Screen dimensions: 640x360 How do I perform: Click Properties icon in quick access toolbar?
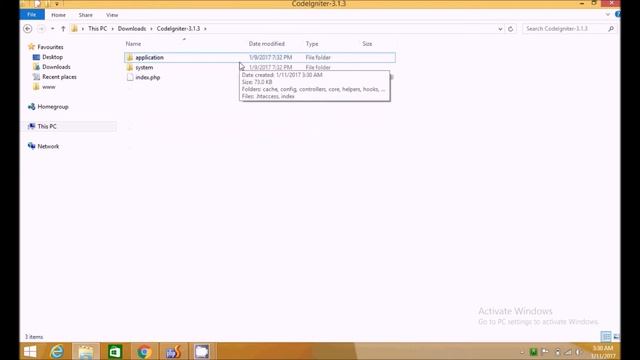click(x=37, y=4)
